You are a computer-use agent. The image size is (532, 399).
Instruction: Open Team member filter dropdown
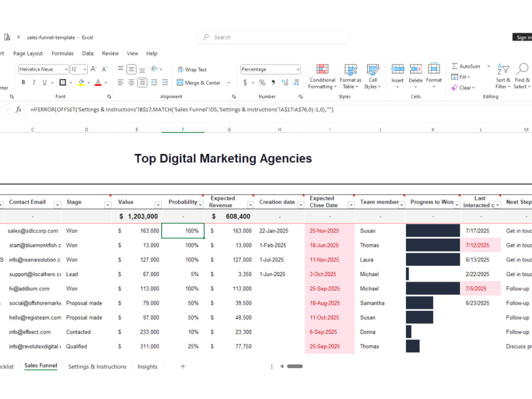click(x=402, y=205)
